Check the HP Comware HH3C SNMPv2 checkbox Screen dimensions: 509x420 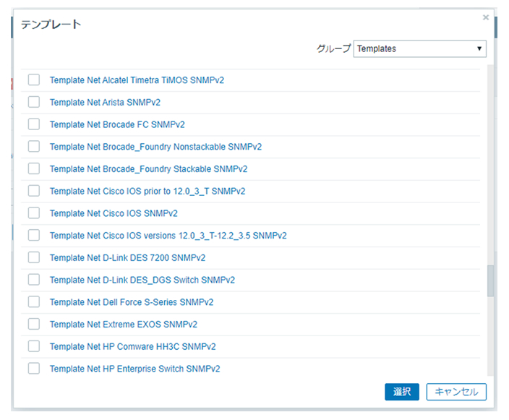(34, 346)
